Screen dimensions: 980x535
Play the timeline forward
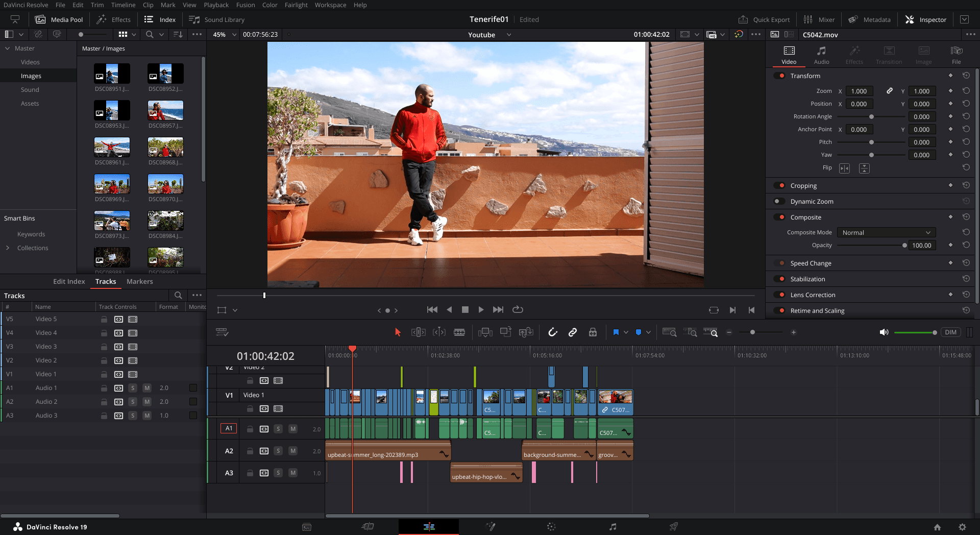coord(481,310)
